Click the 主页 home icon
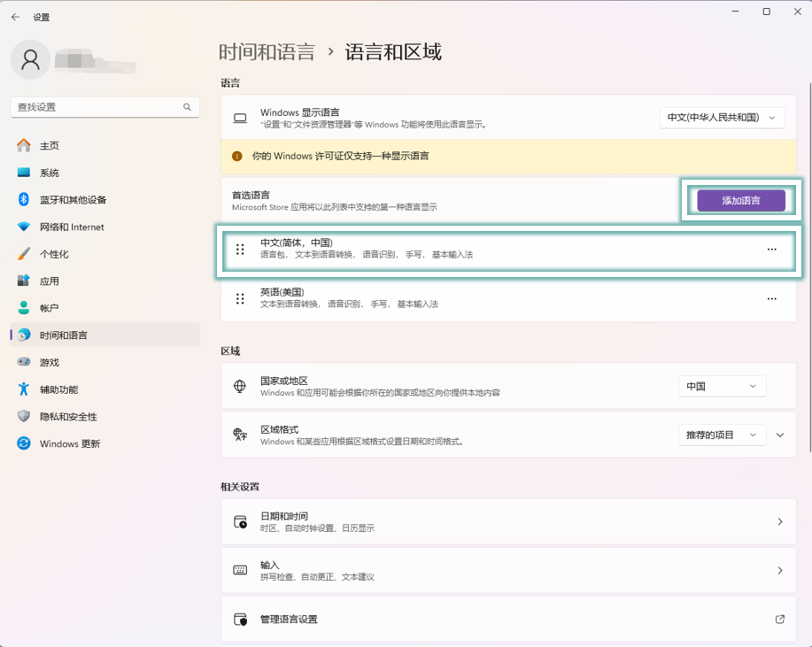Screen dimensions: 812x647 coord(24,145)
